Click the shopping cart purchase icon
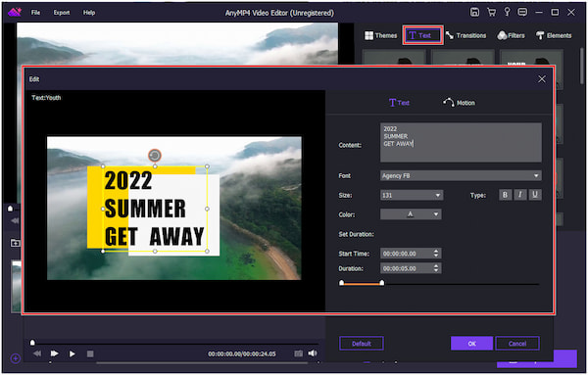 [491, 12]
